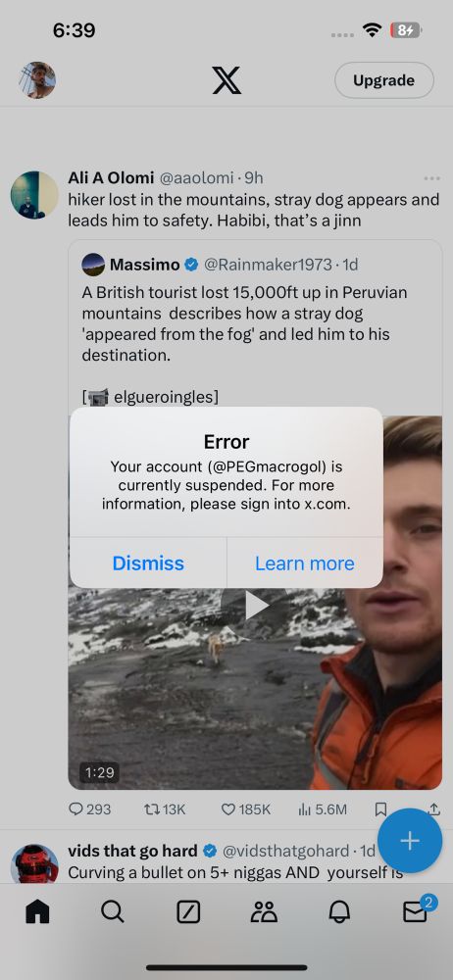Open the three-dot menu on Ali's post

click(431, 178)
